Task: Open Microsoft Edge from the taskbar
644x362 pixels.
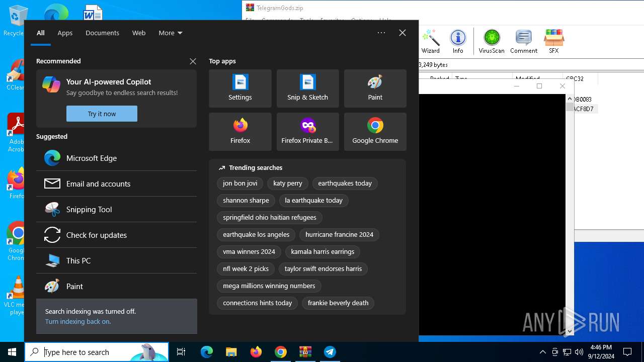Action: tap(207, 352)
